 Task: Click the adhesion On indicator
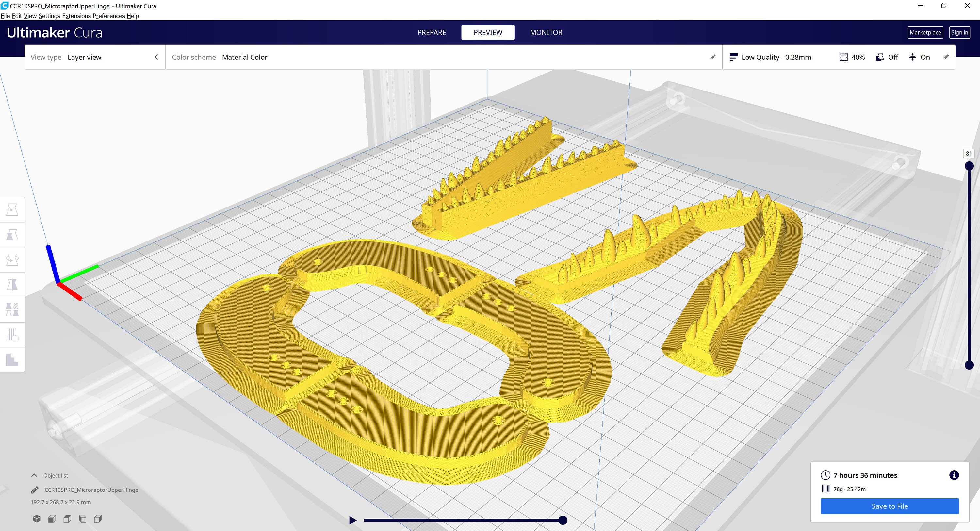[919, 57]
